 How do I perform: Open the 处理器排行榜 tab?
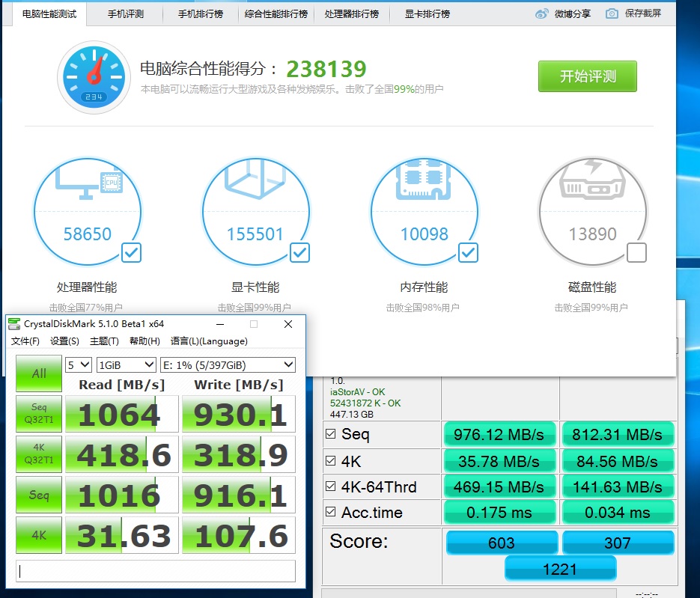[352, 13]
